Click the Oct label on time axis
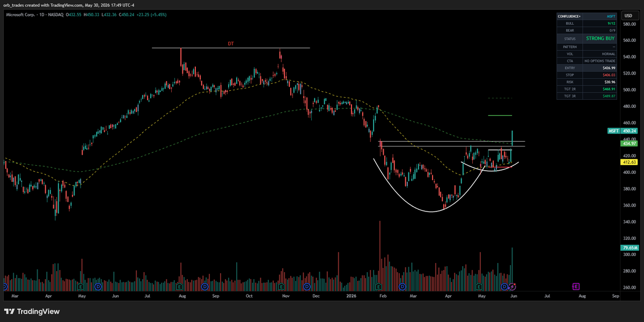The image size is (644, 322). [x=248, y=296]
